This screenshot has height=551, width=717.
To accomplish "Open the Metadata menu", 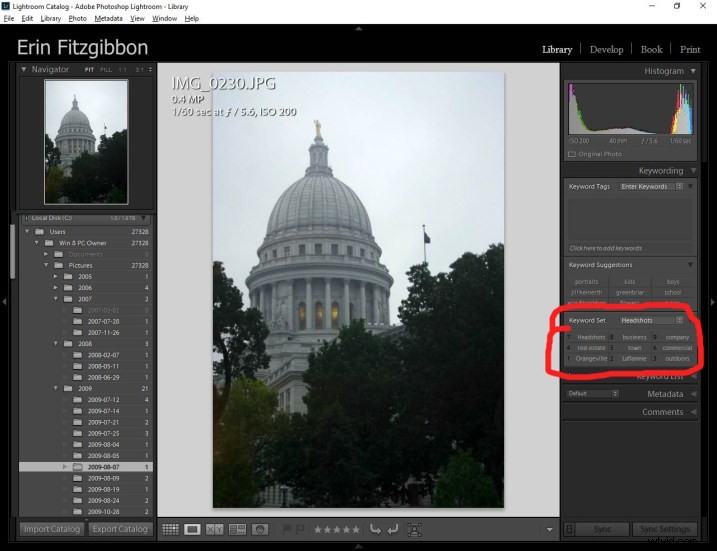I will (108, 18).
